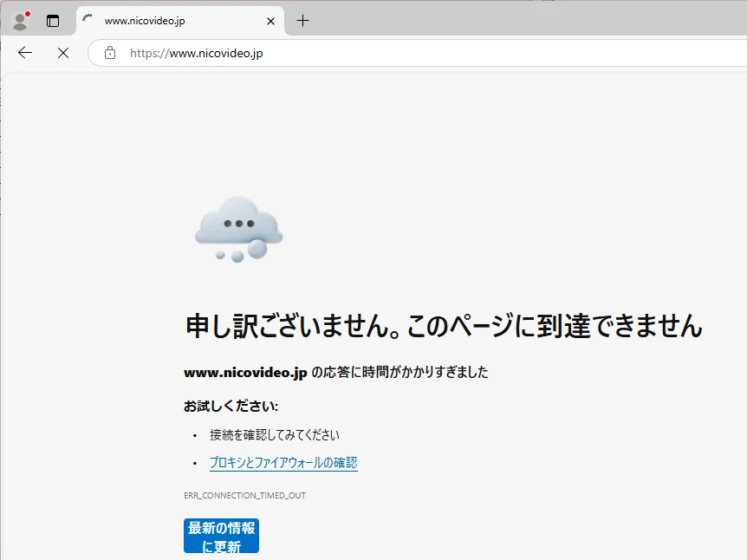Click the loading spinner on the nicovideo tab

click(88, 20)
